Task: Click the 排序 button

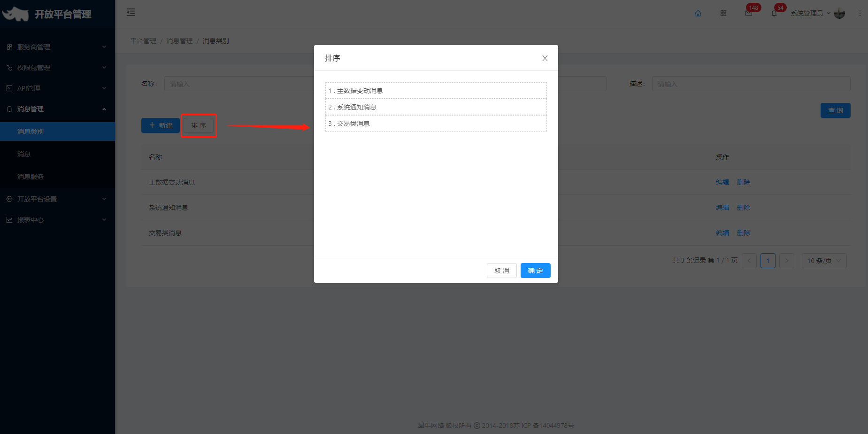Action: click(x=199, y=125)
